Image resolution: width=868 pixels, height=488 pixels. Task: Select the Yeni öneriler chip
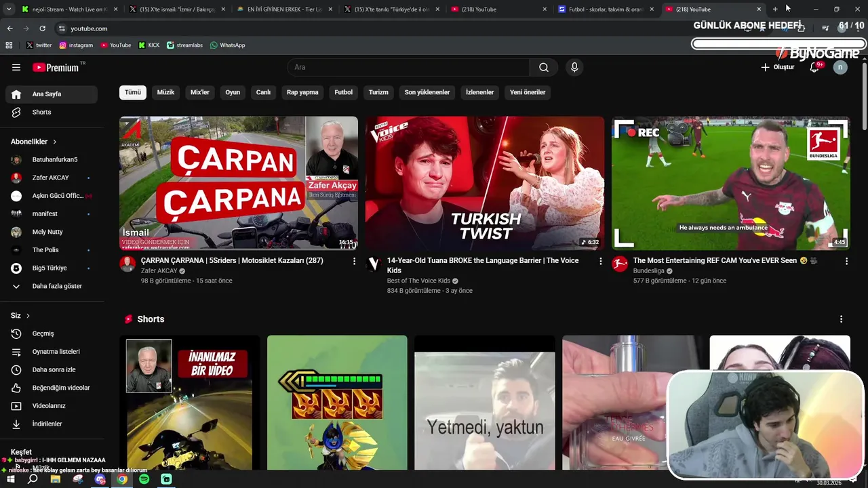pyautogui.click(x=528, y=92)
